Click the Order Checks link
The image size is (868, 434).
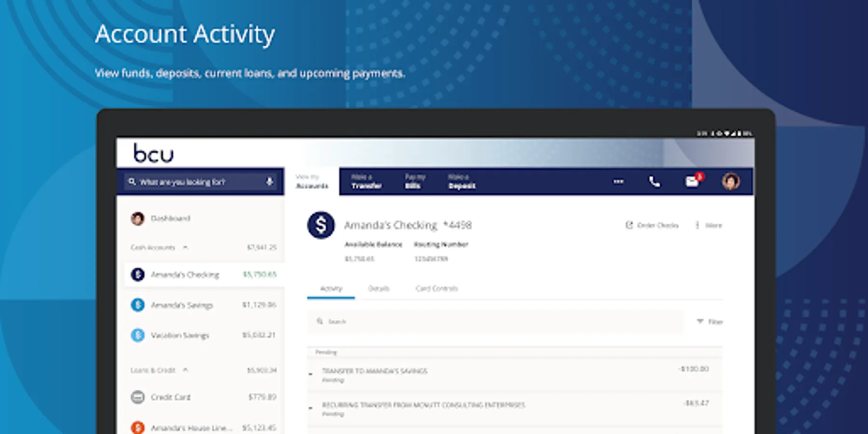coord(651,225)
